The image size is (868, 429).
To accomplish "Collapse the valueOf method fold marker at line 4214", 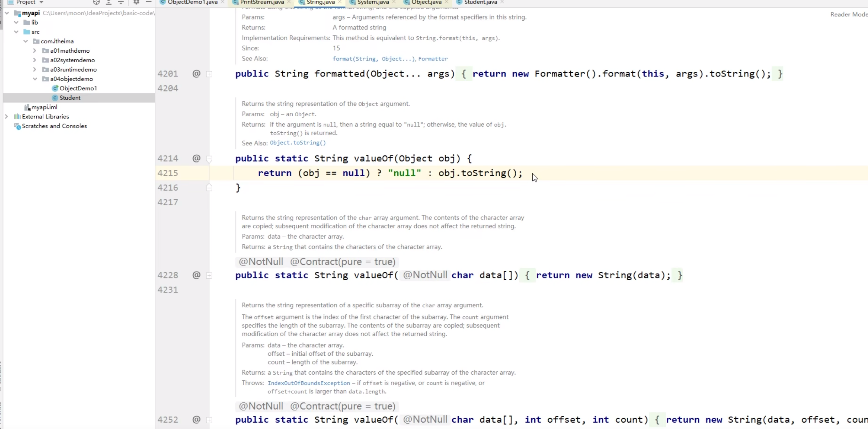I will point(209,158).
